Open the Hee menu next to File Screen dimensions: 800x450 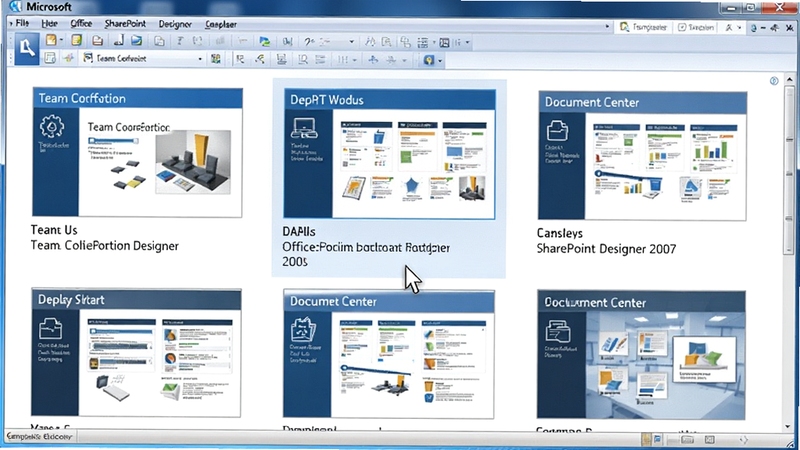point(49,23)
